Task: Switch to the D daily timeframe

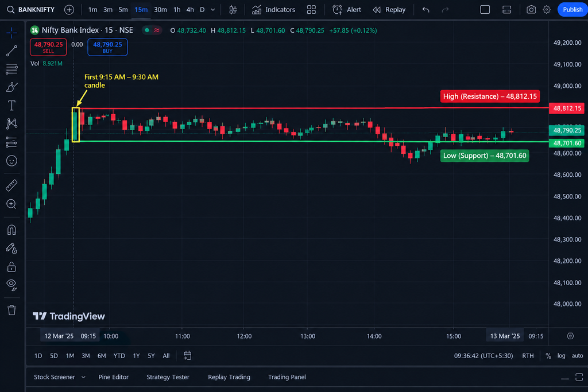Action: [x=202, y=10]
